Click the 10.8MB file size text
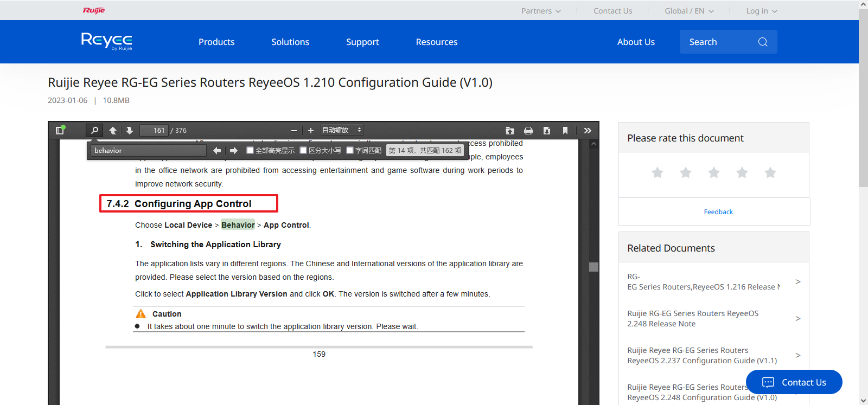 (116, 100)
